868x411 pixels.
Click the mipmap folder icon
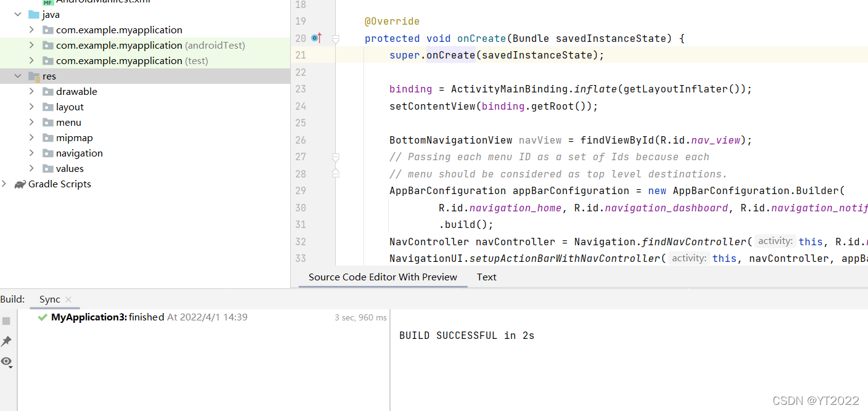[47, 137]
